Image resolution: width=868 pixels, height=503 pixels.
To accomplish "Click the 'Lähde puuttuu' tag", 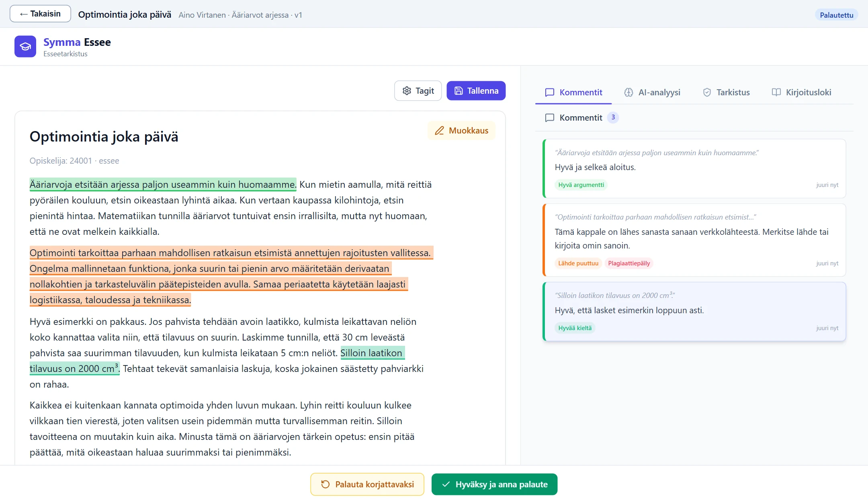I will tap(578, 263).
